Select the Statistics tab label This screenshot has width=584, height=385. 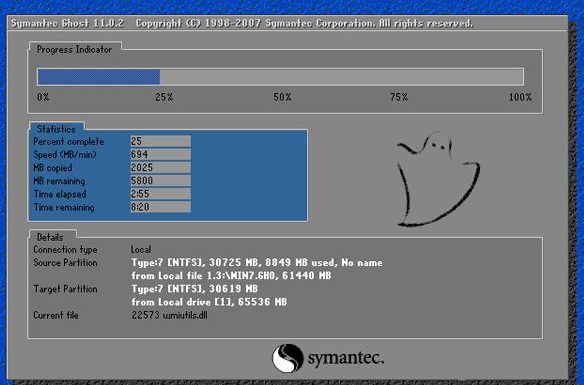pos(56,129)
